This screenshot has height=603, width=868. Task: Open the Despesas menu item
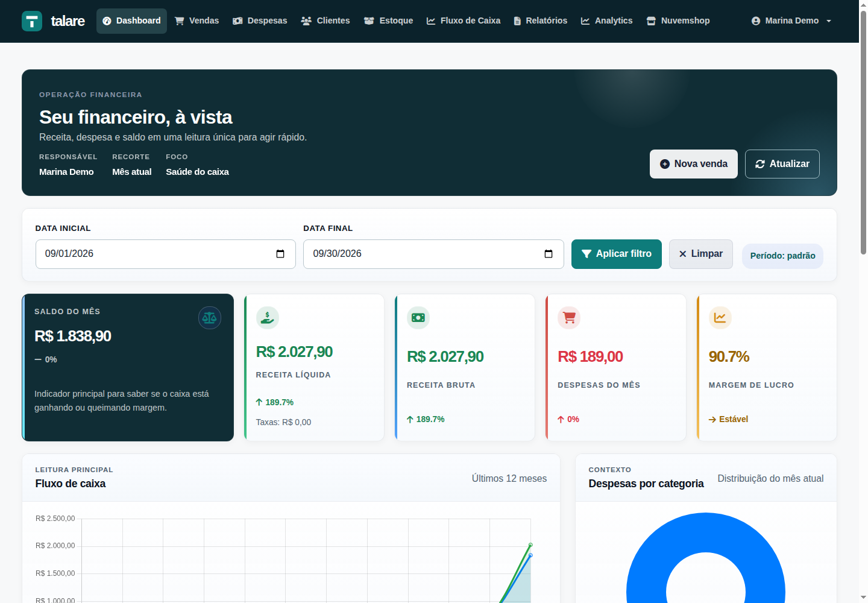pyautogui.click(x=260, y=21)
